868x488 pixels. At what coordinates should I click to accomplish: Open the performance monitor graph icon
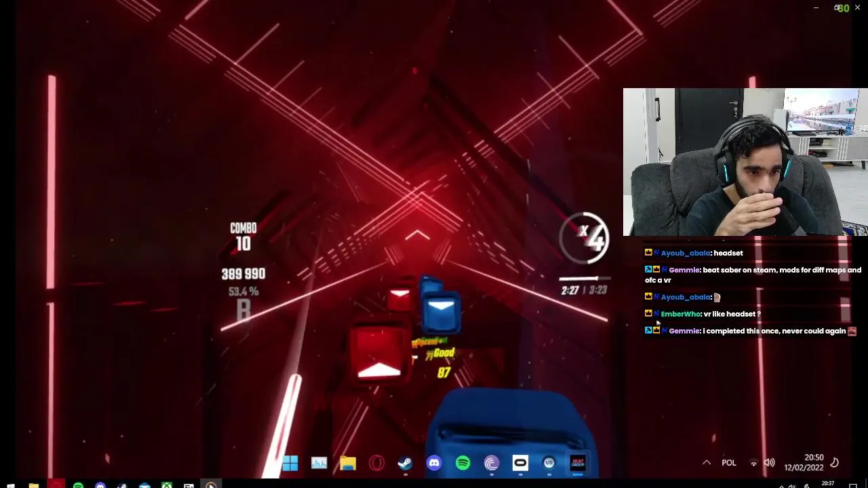[x=319, y=463]
